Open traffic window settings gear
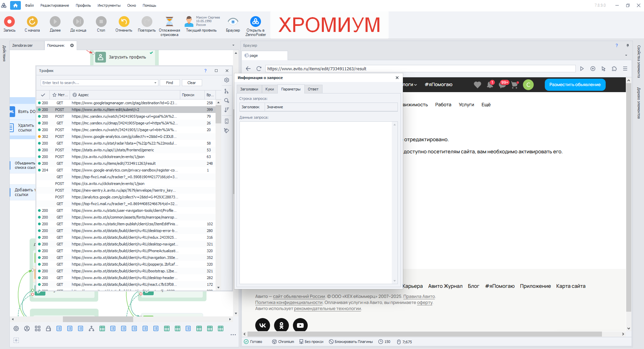Image resolution: width=644 pixels, height=349 pixels. 227,80
